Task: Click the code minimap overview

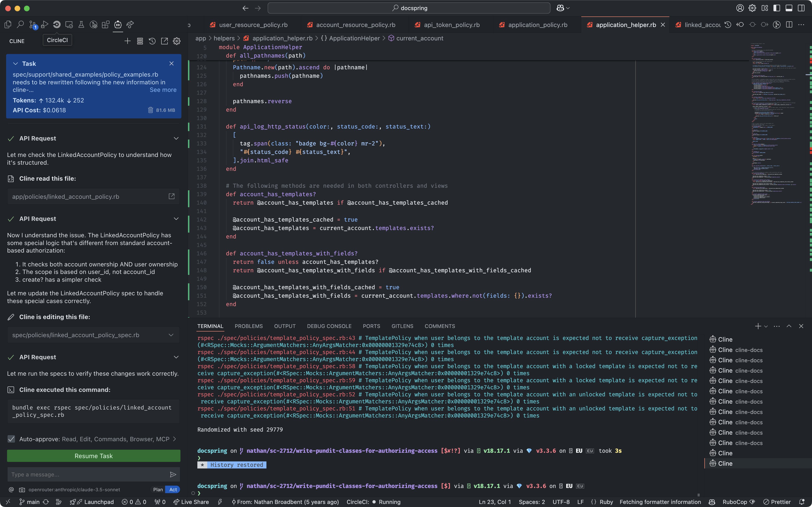Action: 777,124
